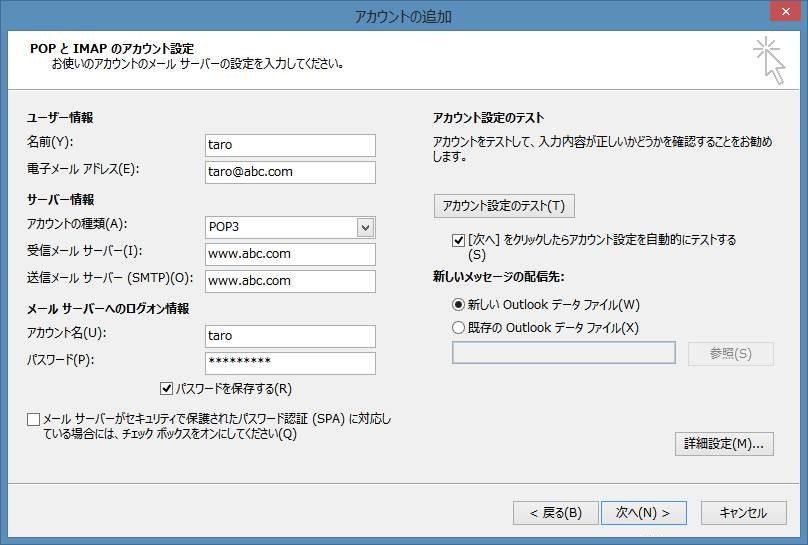Image resolution: width=808 pixels, height=545 pixels.
Task: Go back using the 戻る(B) button
Action: click(x=555, y=513)
